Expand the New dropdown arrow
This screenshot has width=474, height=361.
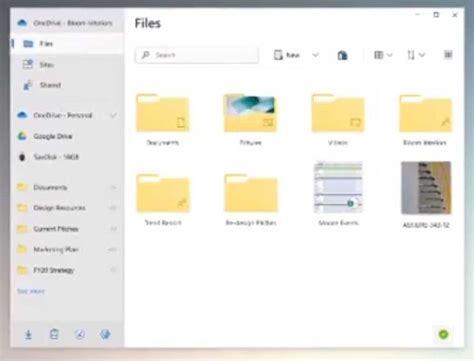tap(315, 55)
